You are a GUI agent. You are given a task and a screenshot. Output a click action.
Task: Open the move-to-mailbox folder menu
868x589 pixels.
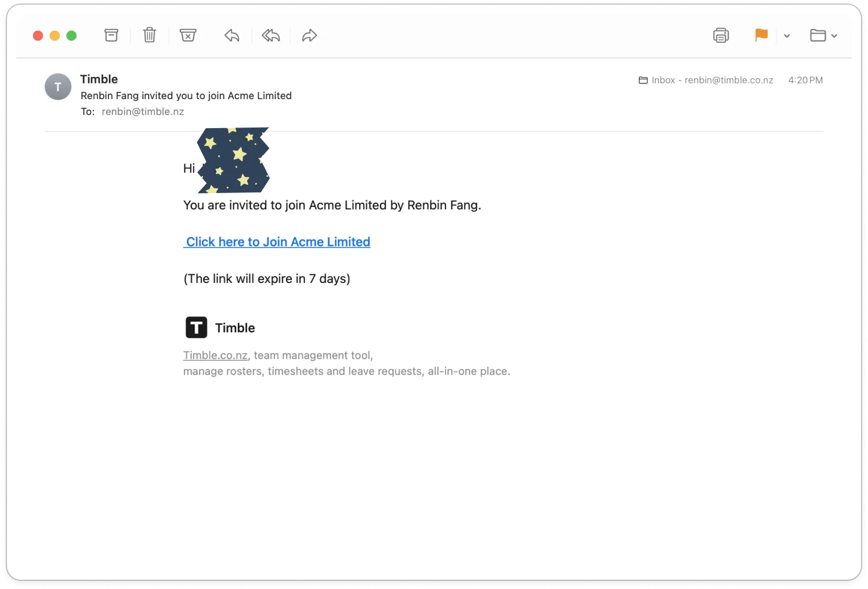823,35
